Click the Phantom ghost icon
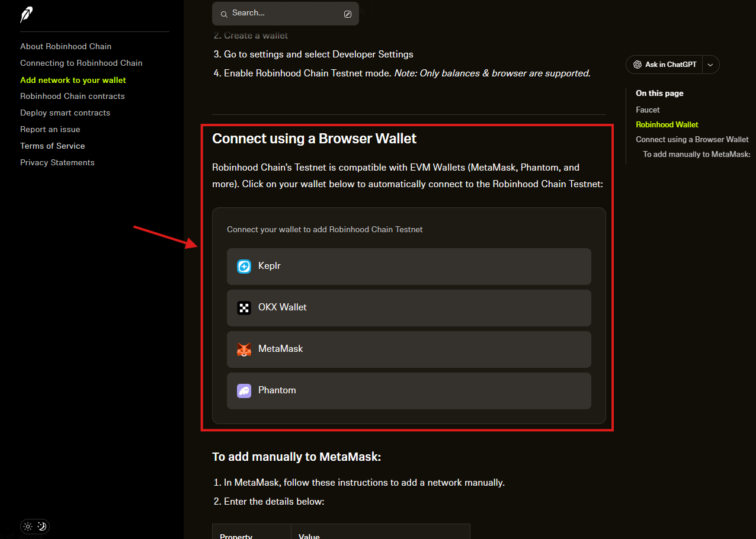 click(x=244, y=391)
